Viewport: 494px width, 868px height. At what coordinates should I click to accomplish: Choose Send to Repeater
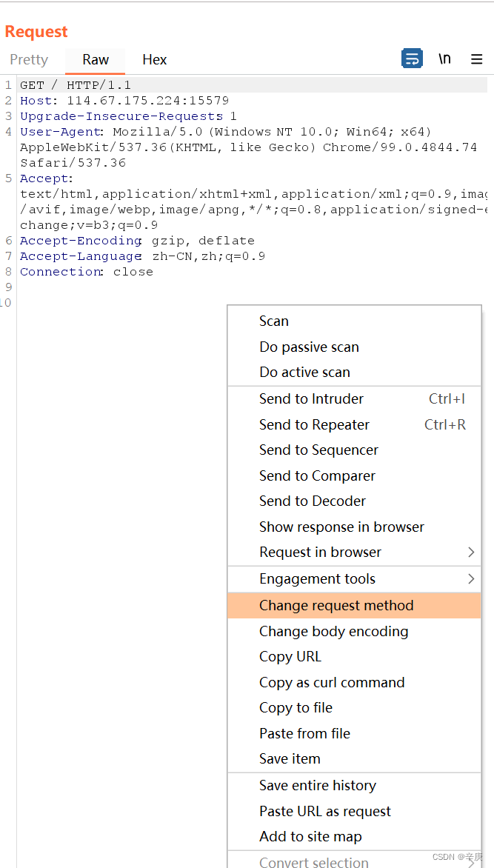point(314,424)
